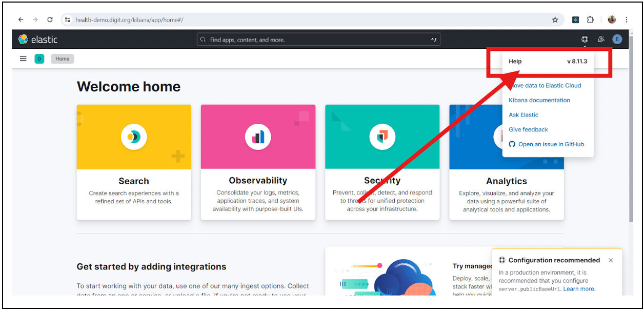Open an issue in GitHub link

coord(551,144)
